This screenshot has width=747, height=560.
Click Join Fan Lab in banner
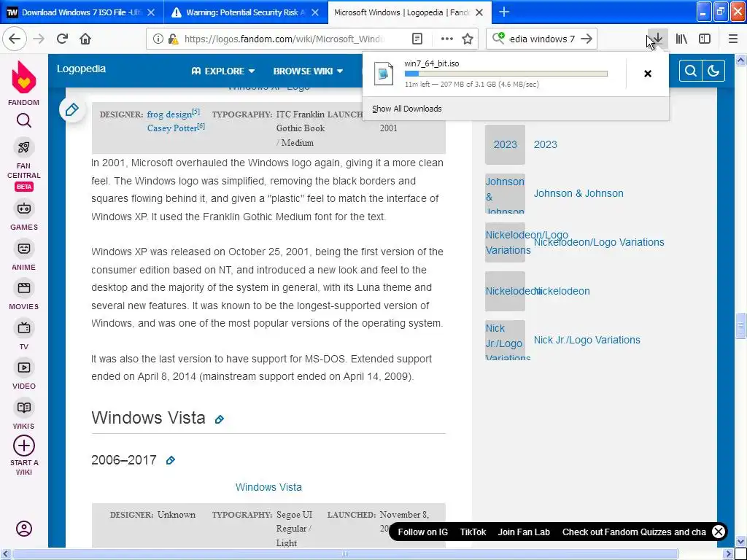pos(524,532)
